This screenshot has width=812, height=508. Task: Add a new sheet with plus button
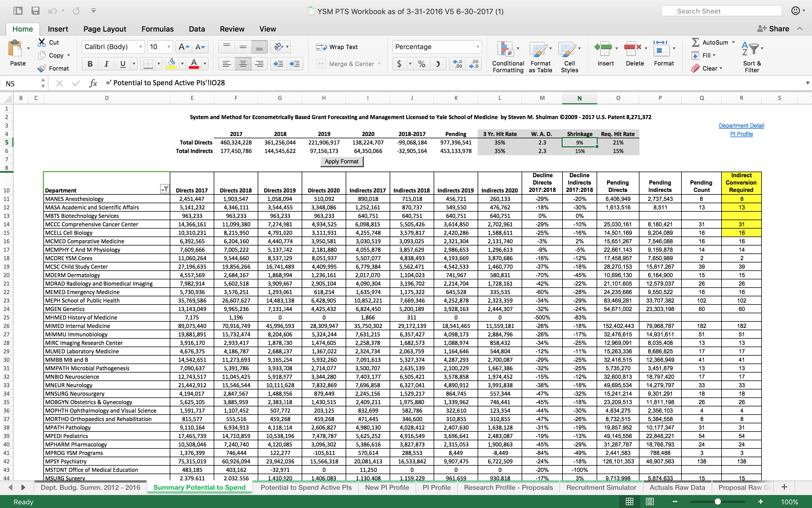coord(784,487)
